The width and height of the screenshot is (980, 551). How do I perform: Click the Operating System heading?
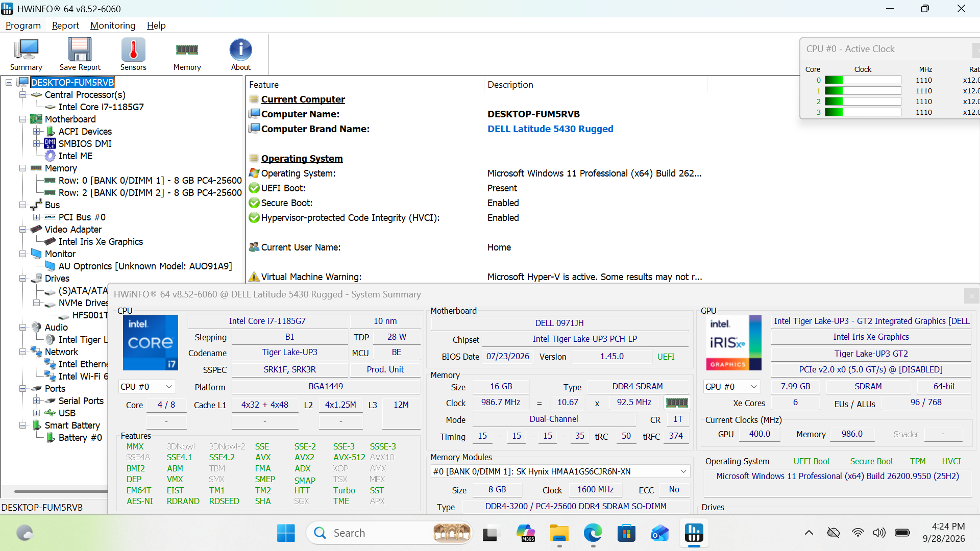302,158
